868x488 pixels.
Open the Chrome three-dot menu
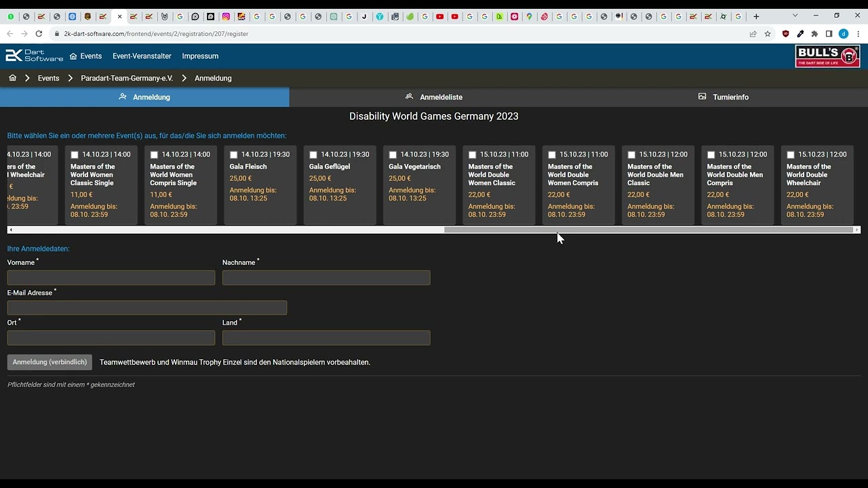[858, 34]
